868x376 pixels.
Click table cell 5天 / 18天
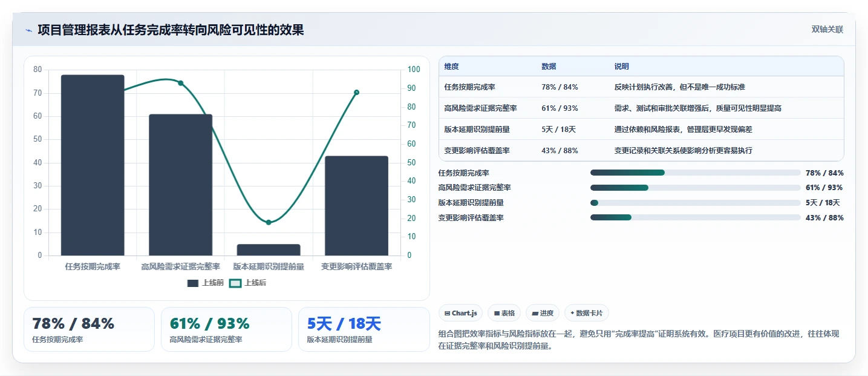(558, 130)
